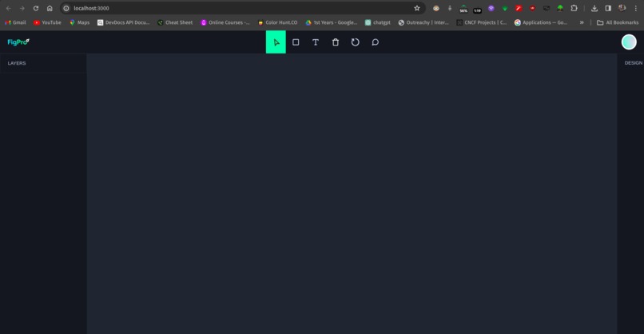Go forward in browser history
The image size is (644, 334).
click(x=22, y=8)
